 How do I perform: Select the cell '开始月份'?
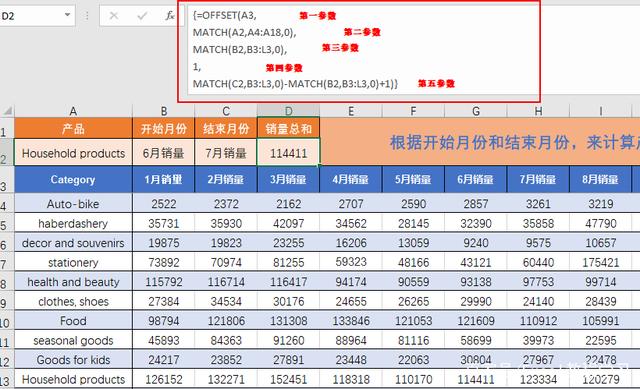point(164,128)
